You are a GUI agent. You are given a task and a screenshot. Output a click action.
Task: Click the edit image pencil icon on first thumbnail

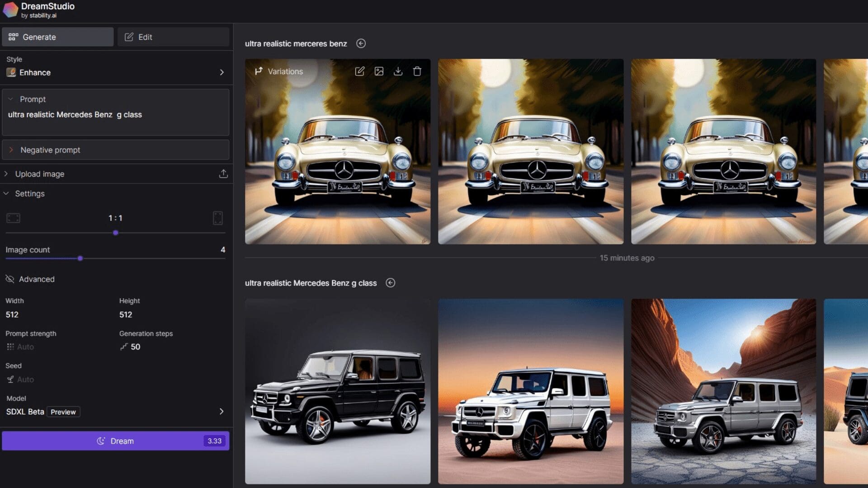pyautogui.click(x=359, y=71)
